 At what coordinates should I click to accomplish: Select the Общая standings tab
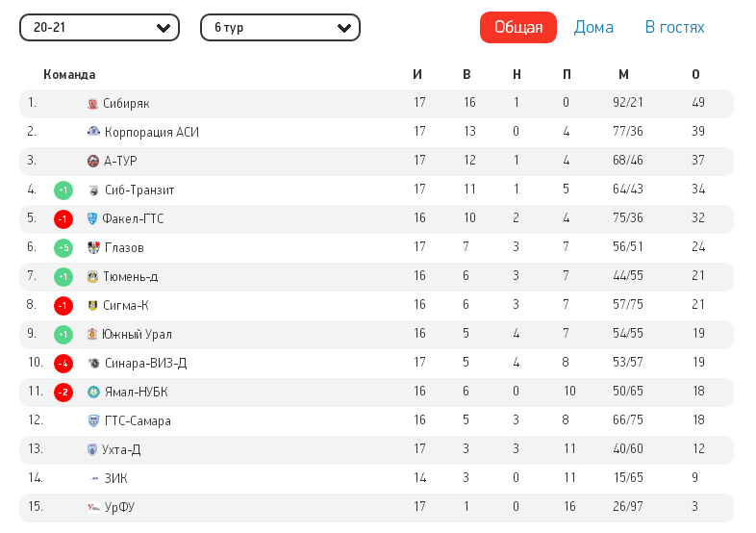click(518, 28)
